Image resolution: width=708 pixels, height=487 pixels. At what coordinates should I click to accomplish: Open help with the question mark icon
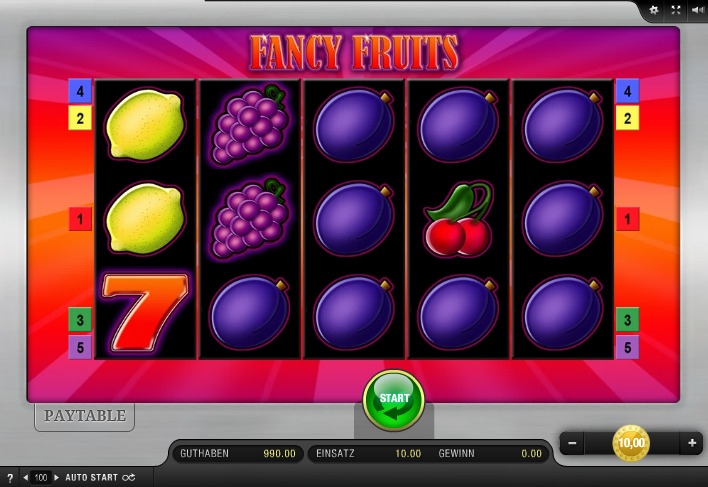[10, 478]
